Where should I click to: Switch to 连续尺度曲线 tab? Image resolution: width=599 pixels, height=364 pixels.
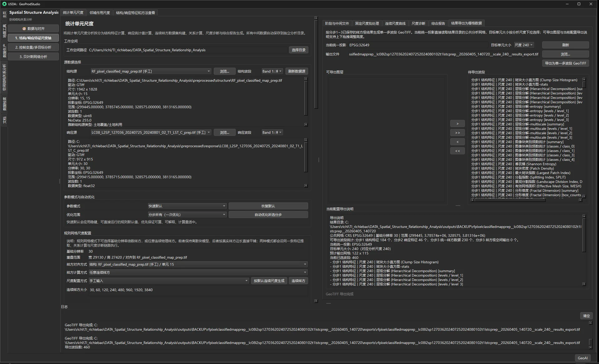(395, 23)
